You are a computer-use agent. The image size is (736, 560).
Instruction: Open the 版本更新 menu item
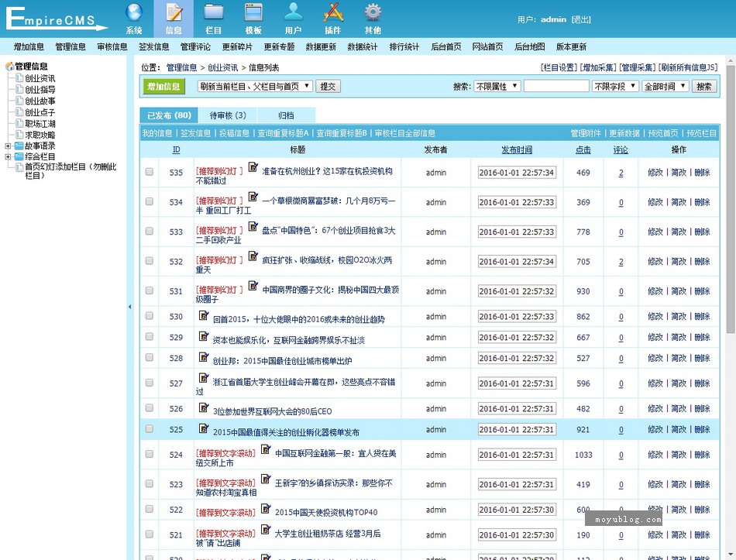[571, 46]
